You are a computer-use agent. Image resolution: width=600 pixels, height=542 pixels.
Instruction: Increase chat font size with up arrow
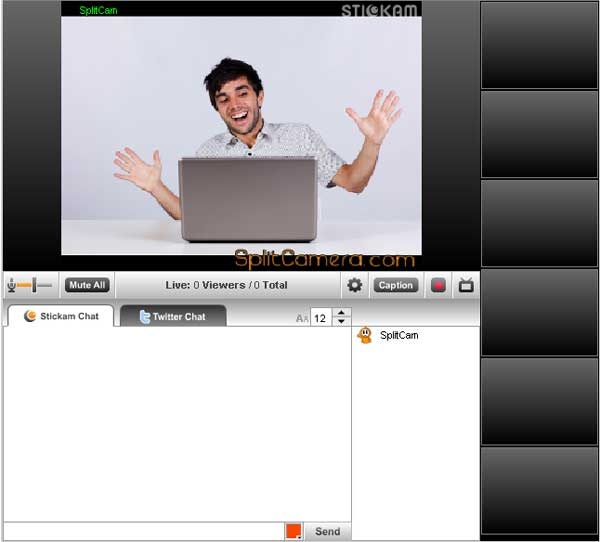(x=341, y=313)
